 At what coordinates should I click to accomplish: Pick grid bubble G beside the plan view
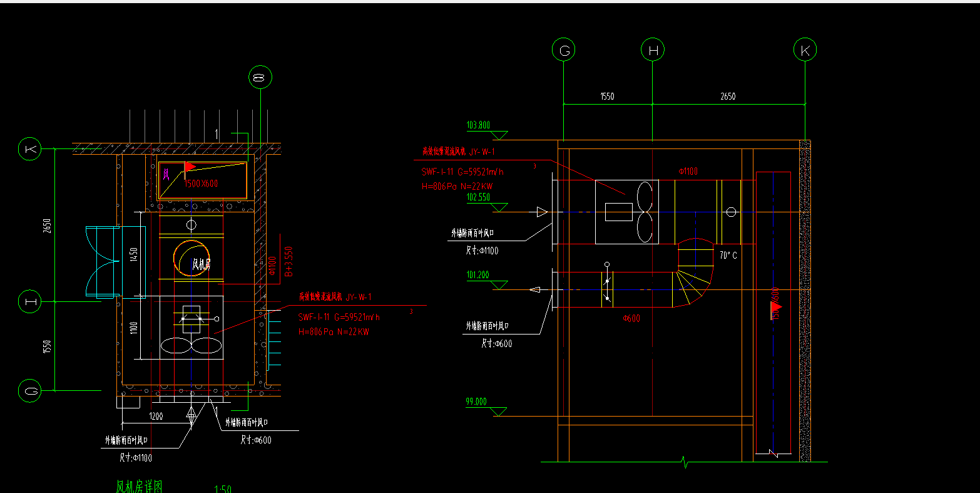coord(30,391)
